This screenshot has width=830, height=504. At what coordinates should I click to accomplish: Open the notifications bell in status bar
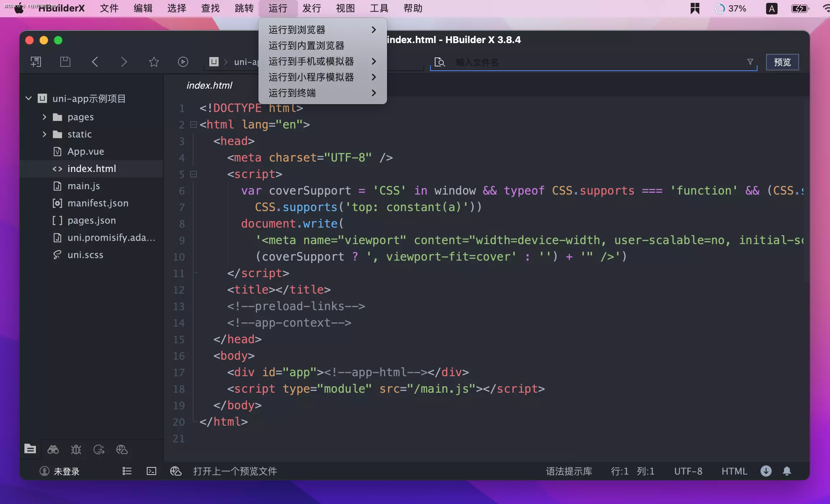pos(787,471)
